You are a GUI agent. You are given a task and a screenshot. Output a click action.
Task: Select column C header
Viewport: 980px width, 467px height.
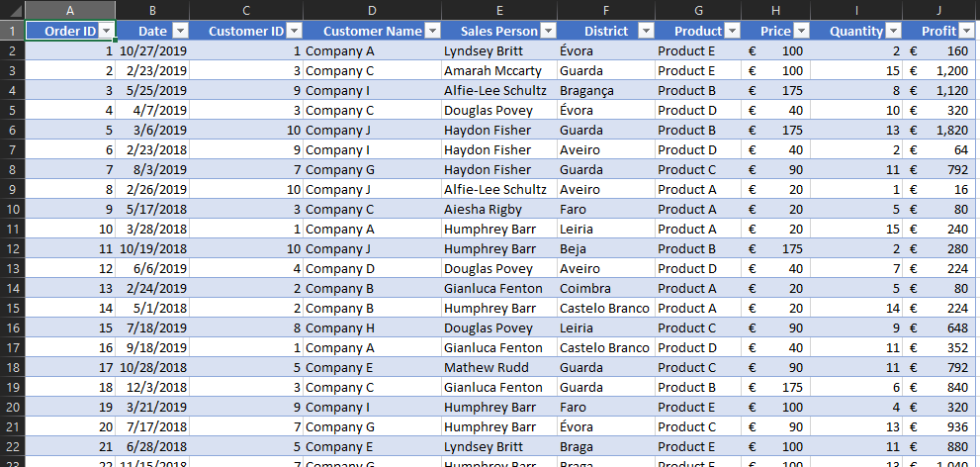246,10
